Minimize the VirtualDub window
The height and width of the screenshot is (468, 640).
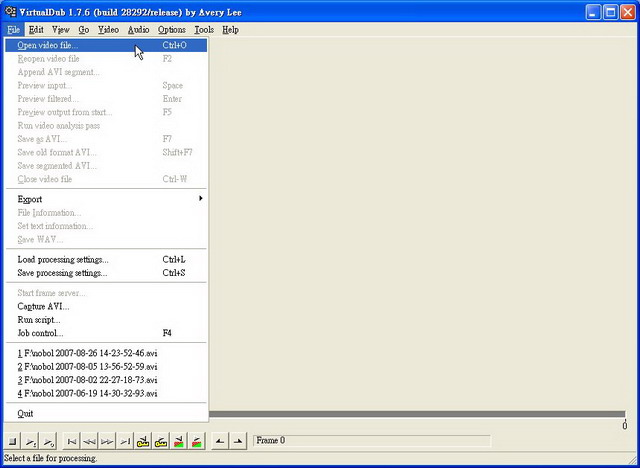(x=593, y=12)
